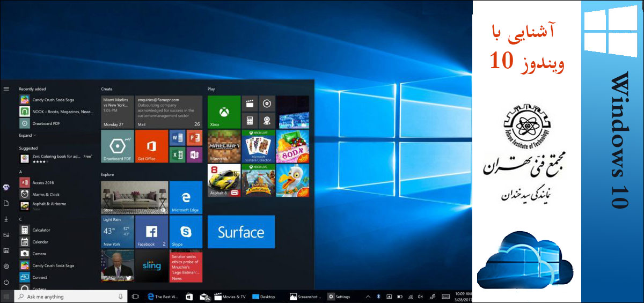Launch the Minecraft tile

[x=224, y=146]
